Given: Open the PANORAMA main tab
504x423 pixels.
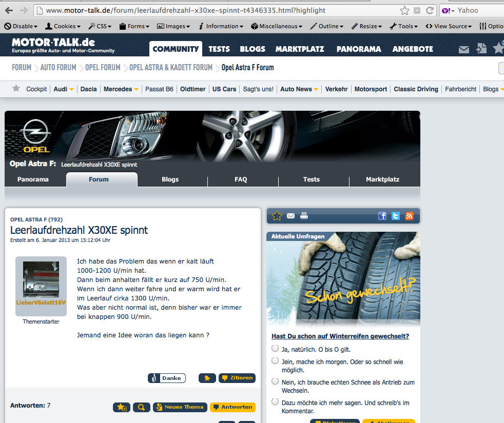Looking at the screenshot, I should (x=359, y=49).
